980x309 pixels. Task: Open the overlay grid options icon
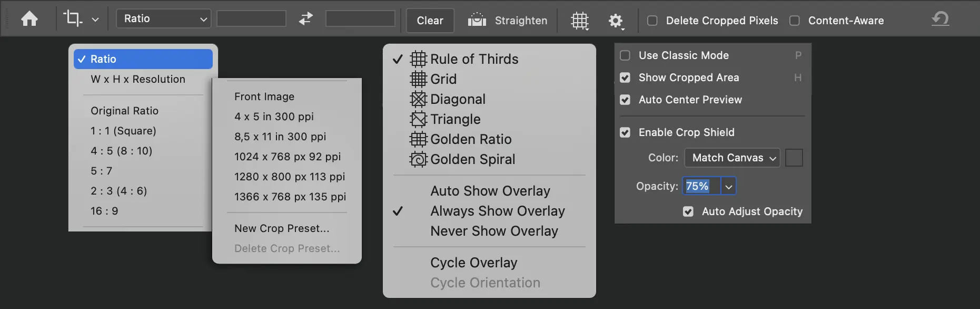(x=579, y=21)
